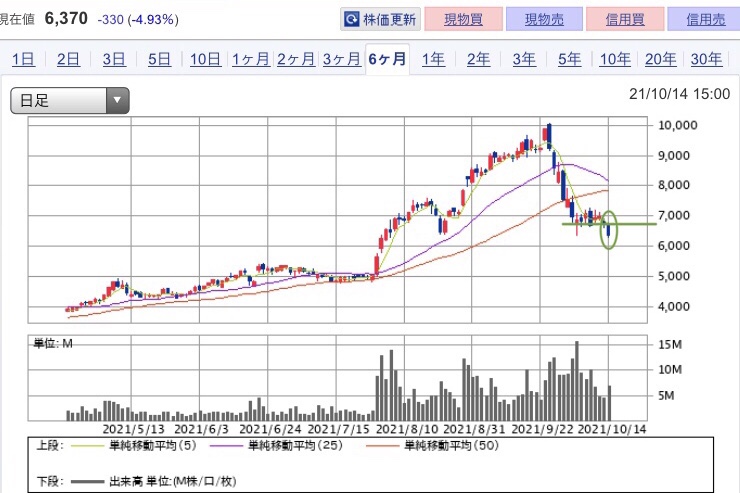The height and width of the screenshot is (493, 740).
Task: Switch to the 2年 chart period
Action: [478, 59]
